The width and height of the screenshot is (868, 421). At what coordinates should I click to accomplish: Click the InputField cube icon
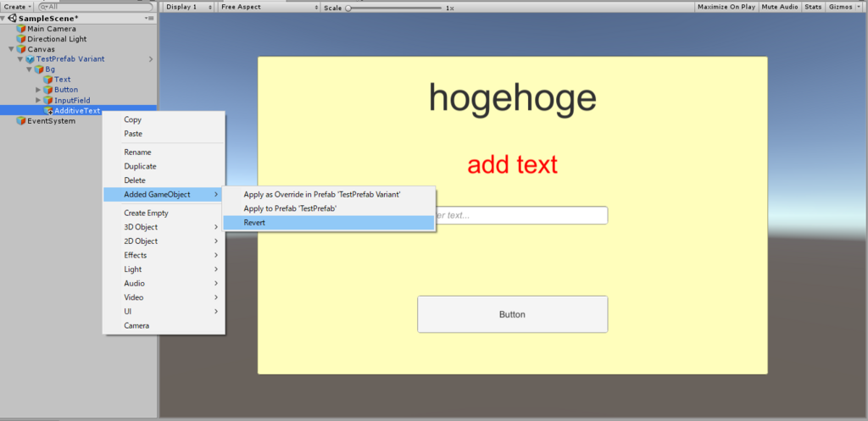[x=48, y=100]
